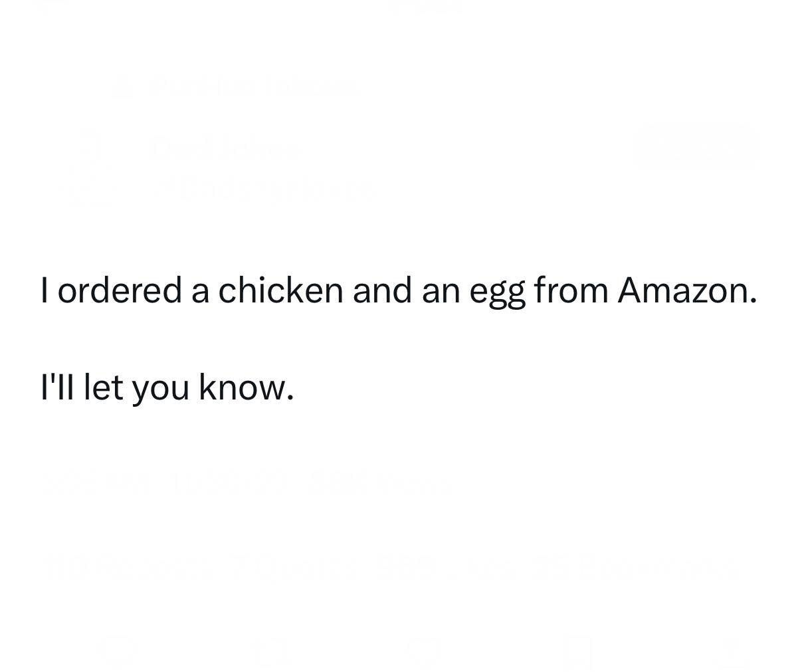Show the Likes count list
Viewport: 806px width, 672px height.
tap(447, 567)
